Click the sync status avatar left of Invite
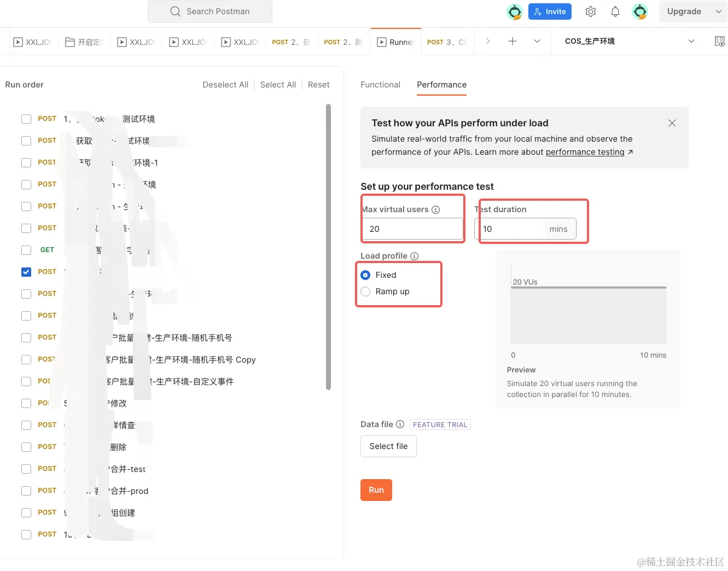This screenshot has width=728, height=571. pos(515,11)
